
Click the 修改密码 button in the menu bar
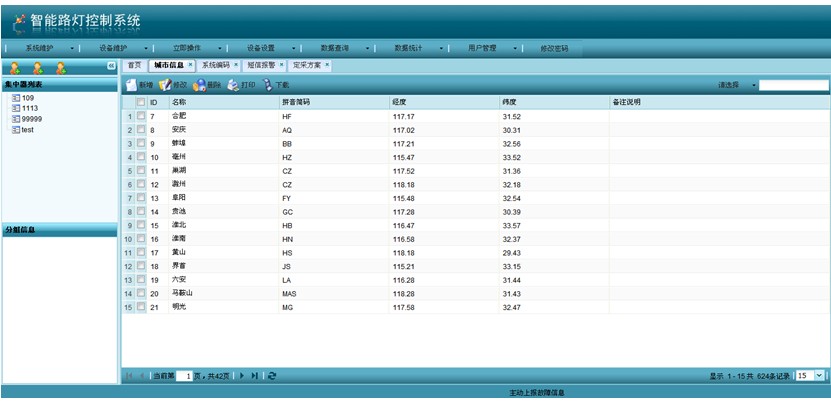[554, 47]
